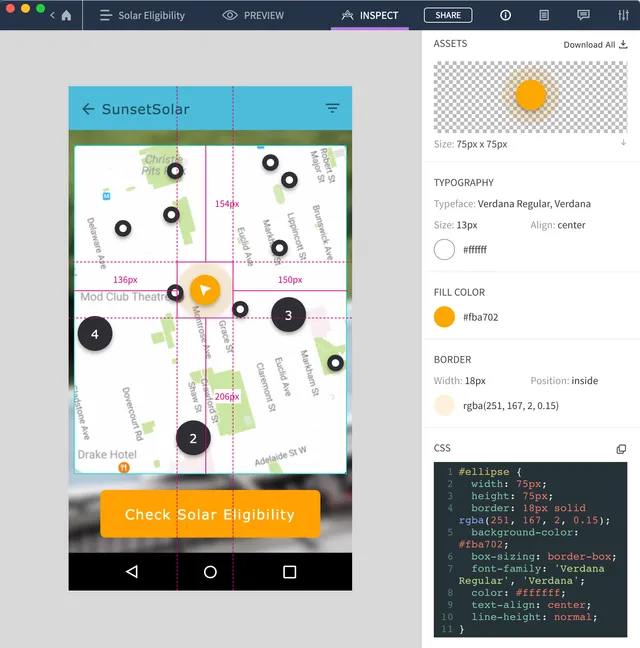Click the rgba border color swatch

(445, 405)
